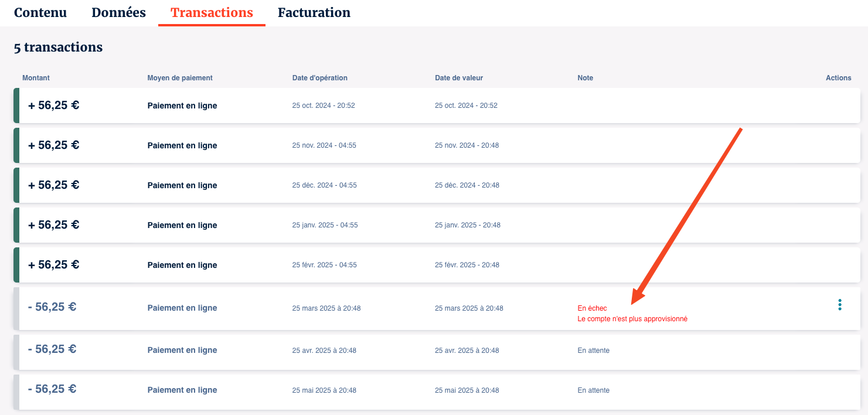Click the Note column header
This screenshot has width=868, height=415.
[585, 78]
